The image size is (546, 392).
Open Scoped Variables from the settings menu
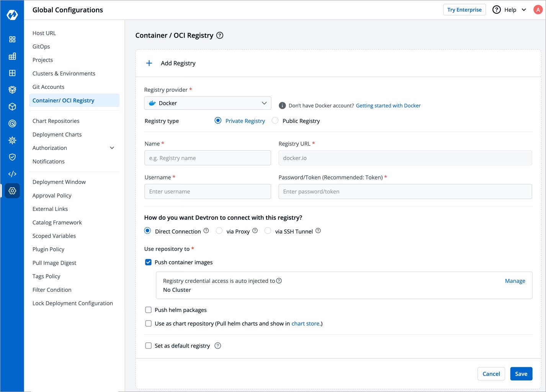(54, 236)
